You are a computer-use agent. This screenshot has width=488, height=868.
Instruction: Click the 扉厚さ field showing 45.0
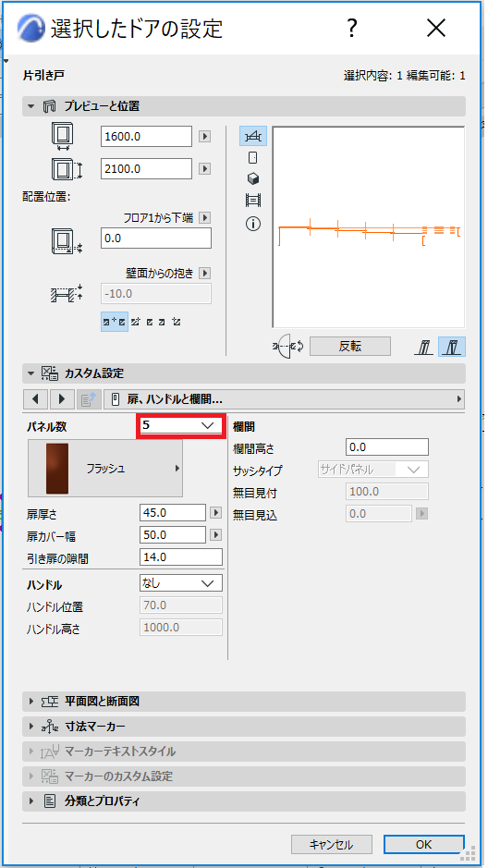click(173, 513)
